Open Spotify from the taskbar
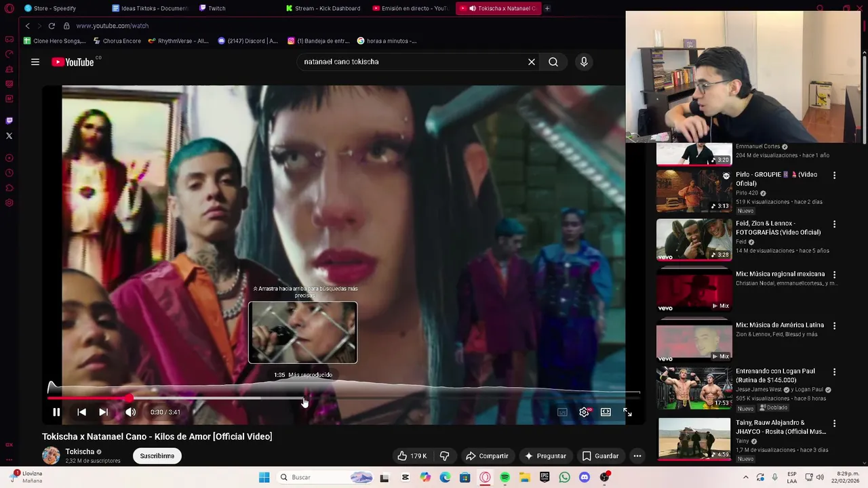The width and height of the screenshot is (868, 488). pos(505,477)
